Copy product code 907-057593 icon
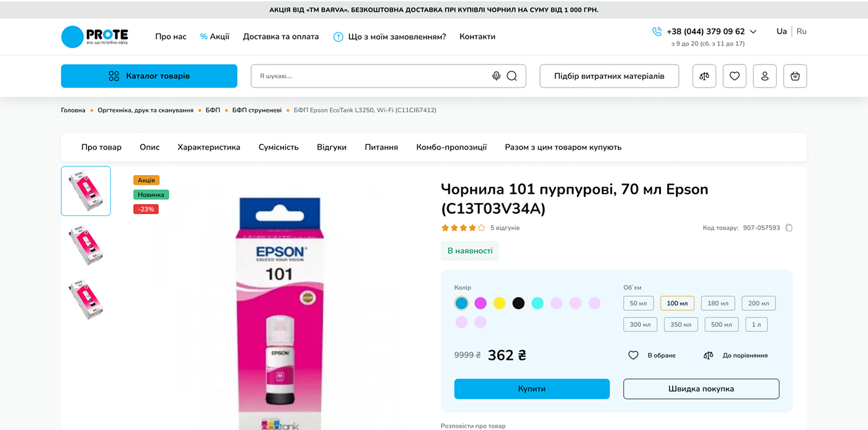The height and width of the screenshot is (430, 868). pyautogui.click(x=789, y=228)
